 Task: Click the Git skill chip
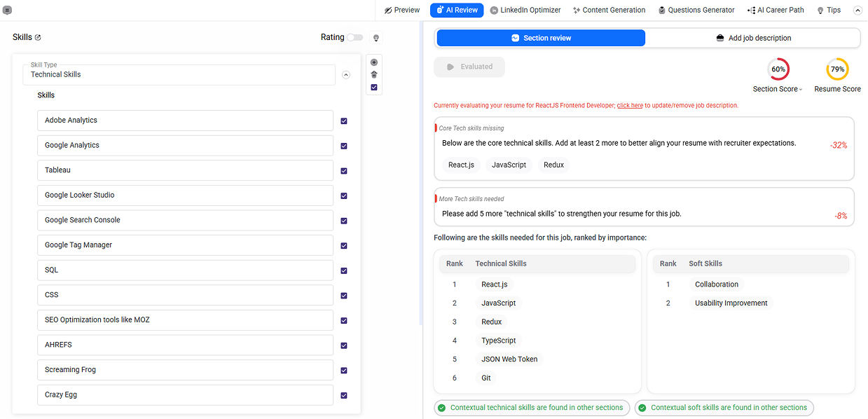486,378
